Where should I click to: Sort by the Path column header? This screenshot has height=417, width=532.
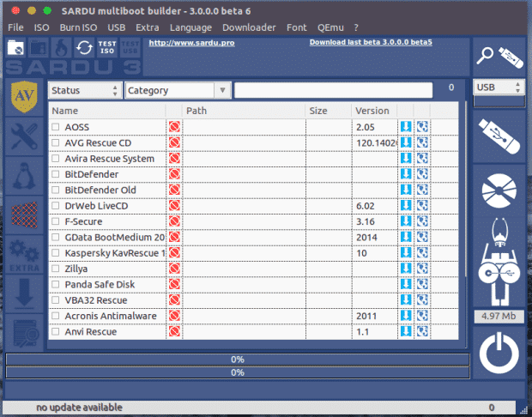(x=244, y=111)
